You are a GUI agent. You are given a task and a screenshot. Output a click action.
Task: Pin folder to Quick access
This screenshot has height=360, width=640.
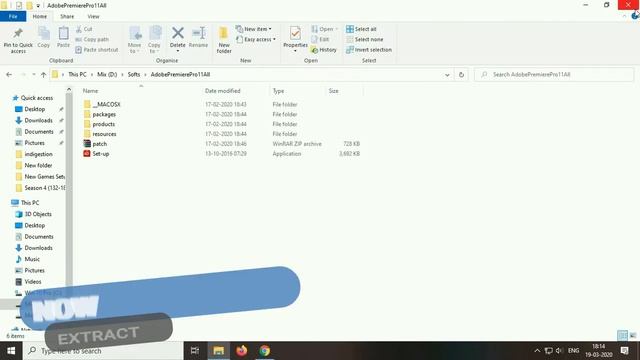[18, 40]
